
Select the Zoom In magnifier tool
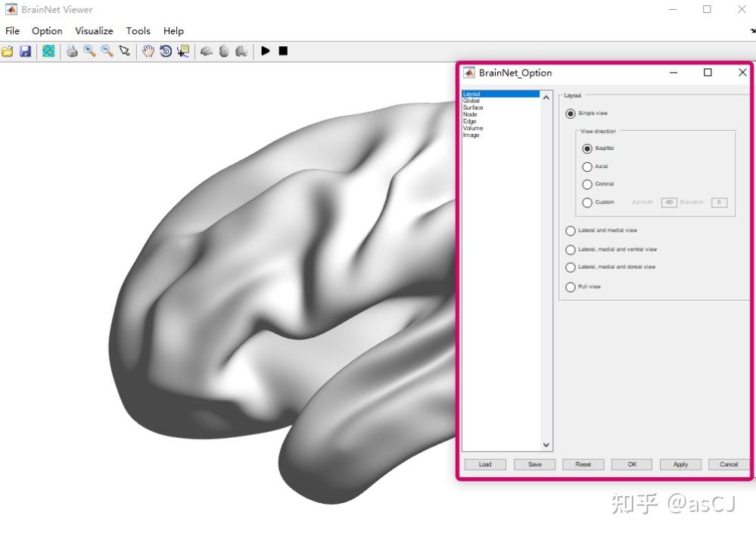click(x=89, y=51)
